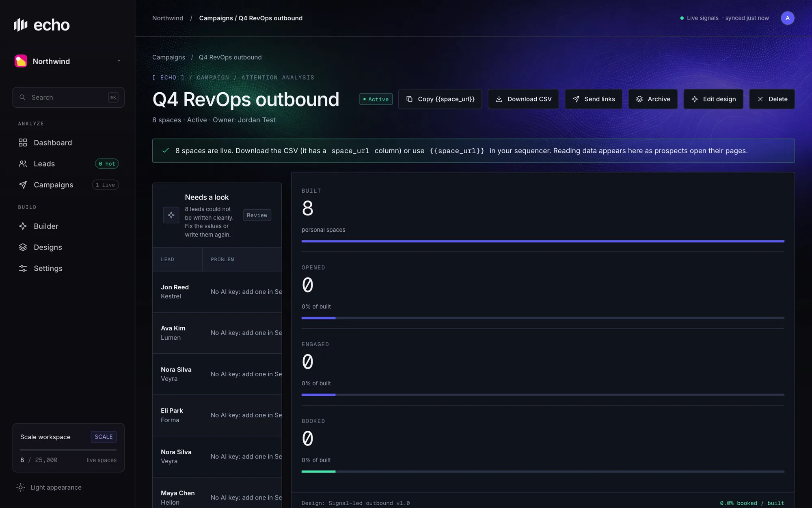The width and height of the screenshot is (812, 508).
Task: Open Dashboard from the sidebar
Action: tap(68, 143)
